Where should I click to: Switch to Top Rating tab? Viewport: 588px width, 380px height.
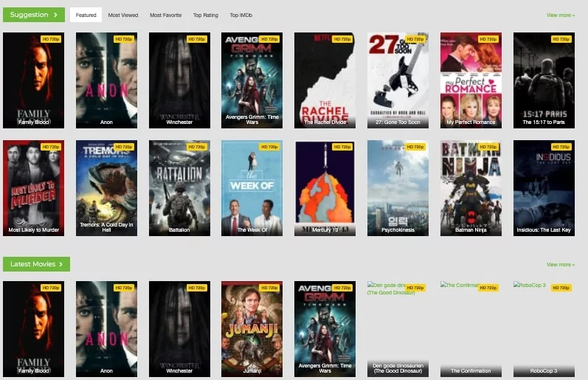point(206,15)
